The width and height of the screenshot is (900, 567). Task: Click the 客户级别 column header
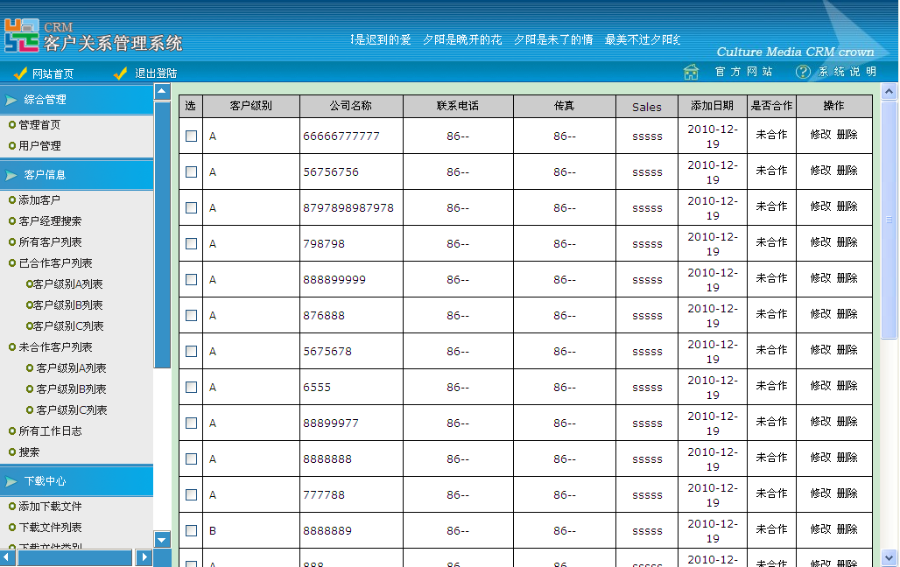click(251, 106)
